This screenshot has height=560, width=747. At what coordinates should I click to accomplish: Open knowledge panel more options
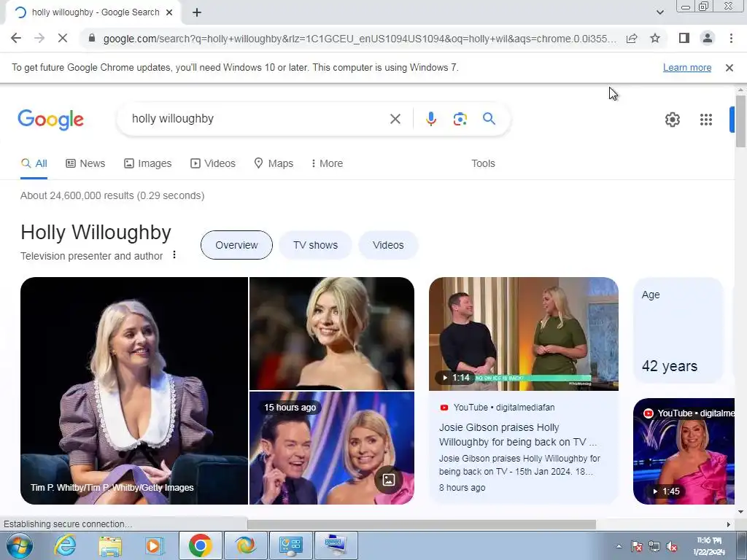[174, 255]
